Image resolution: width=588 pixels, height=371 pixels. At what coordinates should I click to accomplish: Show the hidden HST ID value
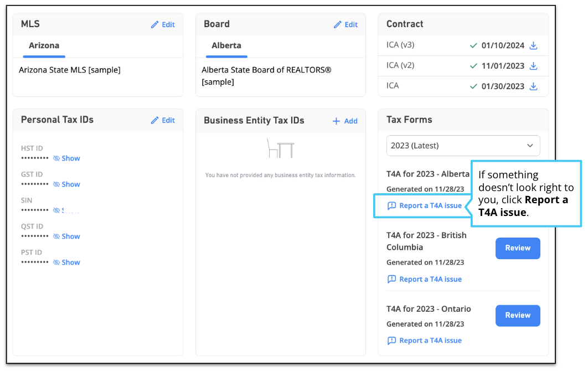66,158
